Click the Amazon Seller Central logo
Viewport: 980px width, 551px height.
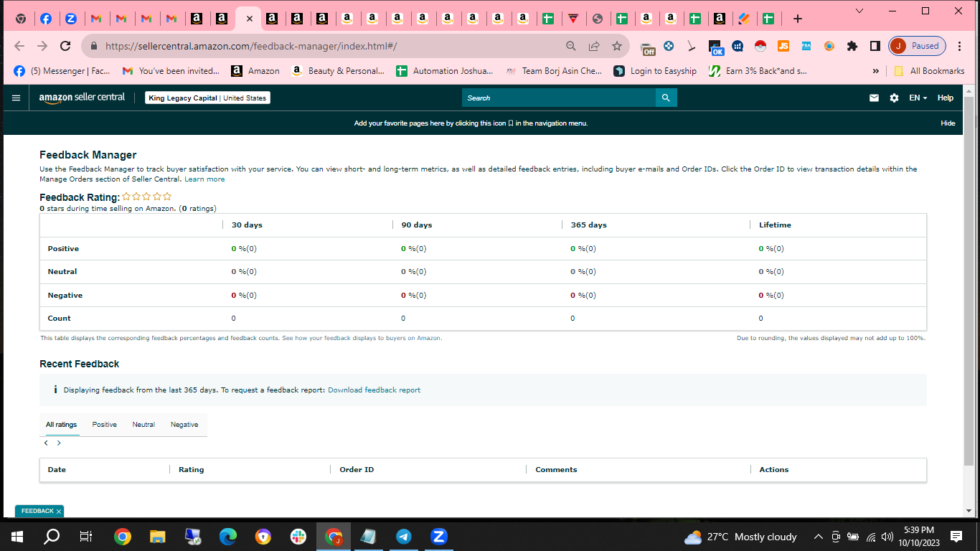(82, 98)
